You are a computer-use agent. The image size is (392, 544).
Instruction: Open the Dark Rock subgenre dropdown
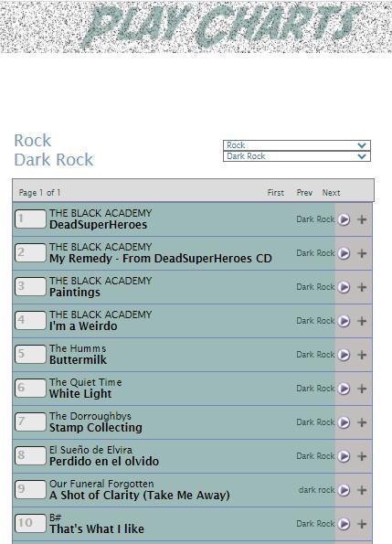297,156
